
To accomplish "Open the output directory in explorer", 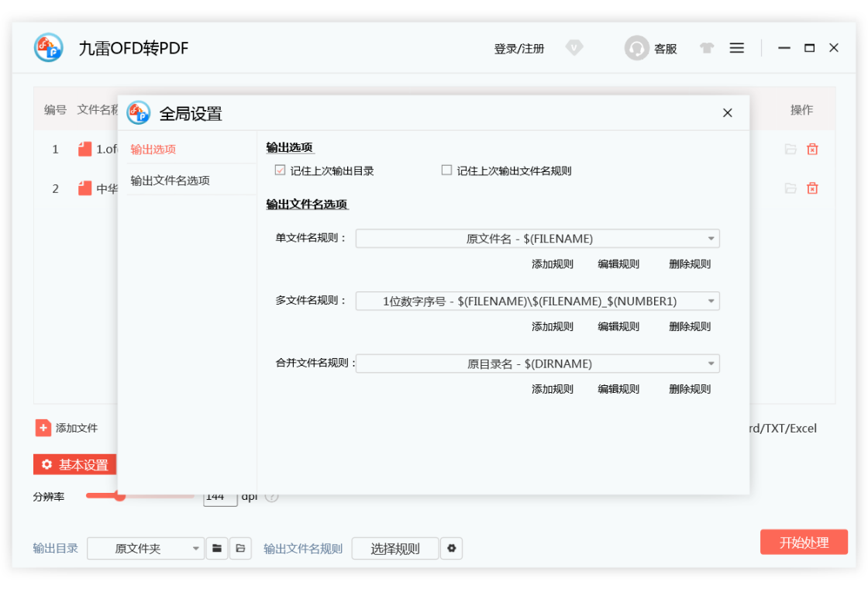I will point(240,548).
